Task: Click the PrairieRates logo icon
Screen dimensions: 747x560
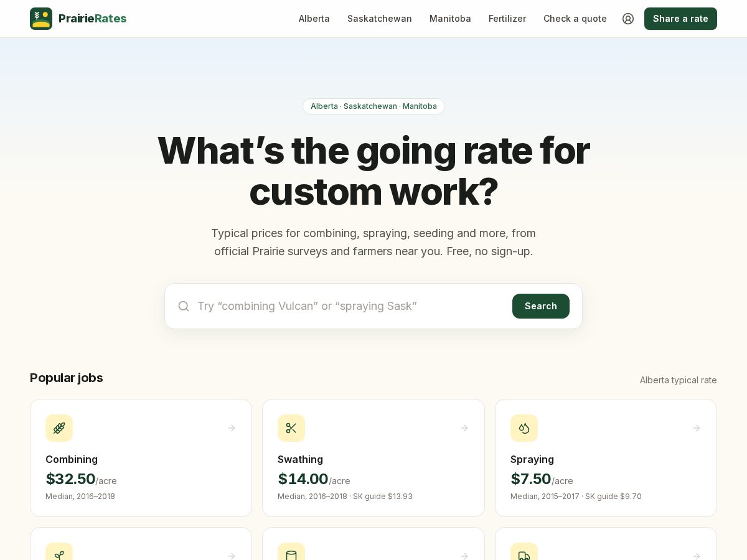Action: pyautogui.click(x=41, y=19)
